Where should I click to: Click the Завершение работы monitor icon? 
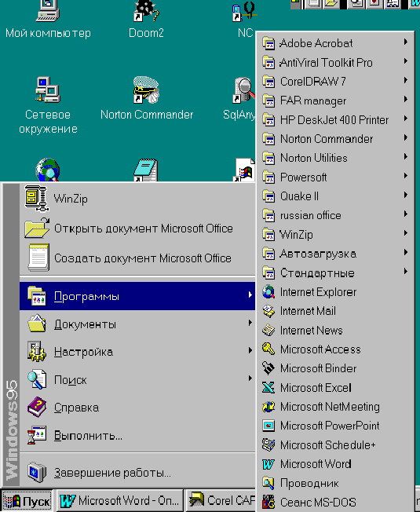coord(37,472)
